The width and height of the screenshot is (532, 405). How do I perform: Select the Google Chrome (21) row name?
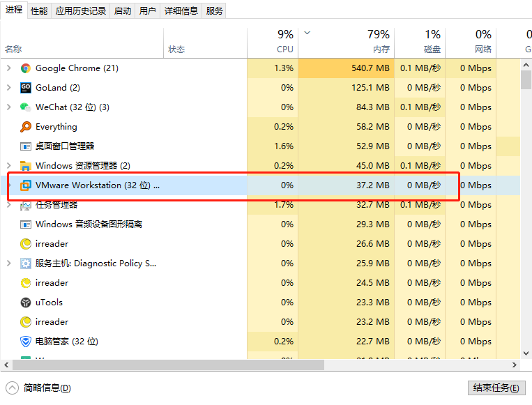point(77,68)
